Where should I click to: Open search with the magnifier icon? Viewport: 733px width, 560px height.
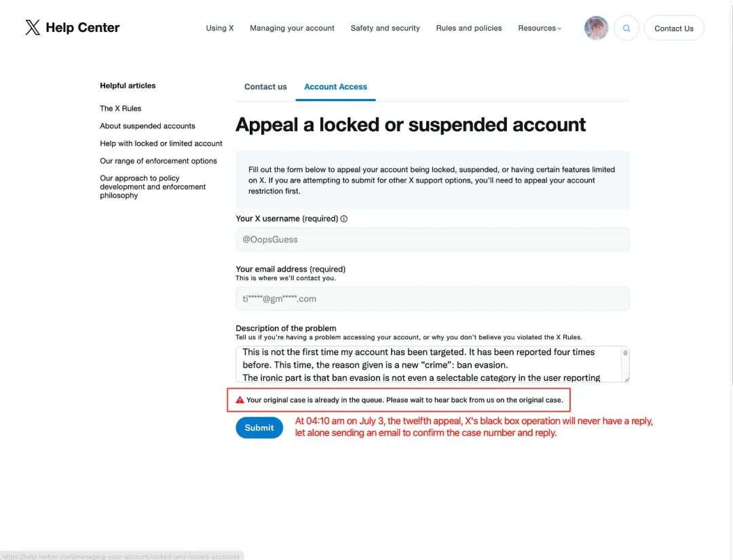(626, 29)
